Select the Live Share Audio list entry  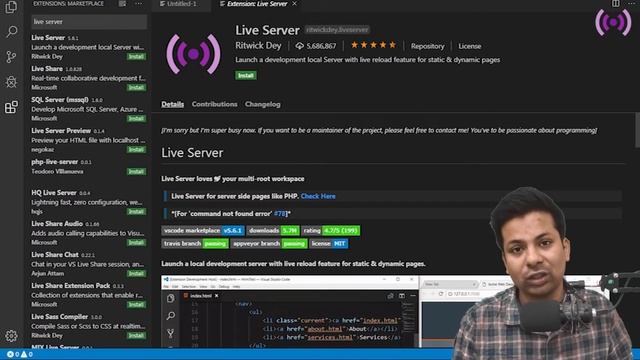coord(88,233)
